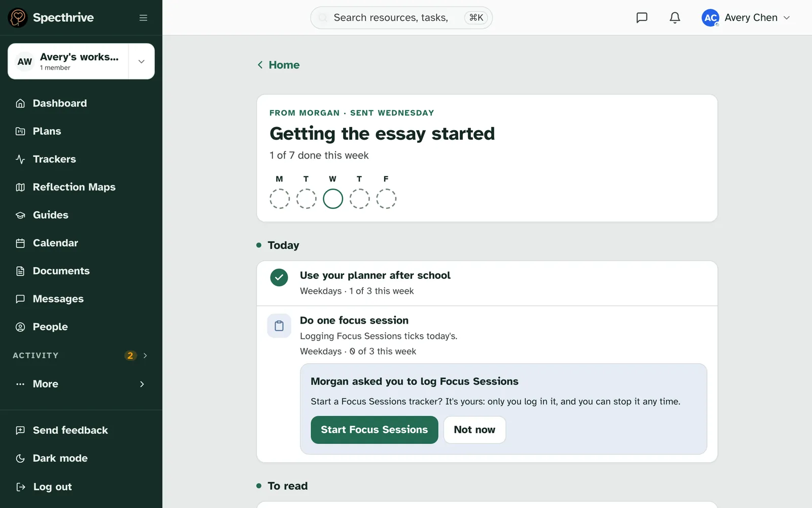Click Plans icon in sidebar
Viewport: 812px width, 508px height.
point(20,132)
